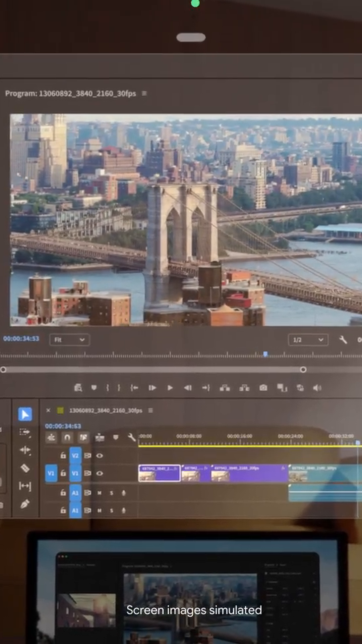Open the timeline panel menu
This screenshot has width=362, height=644.
point(150,410)
